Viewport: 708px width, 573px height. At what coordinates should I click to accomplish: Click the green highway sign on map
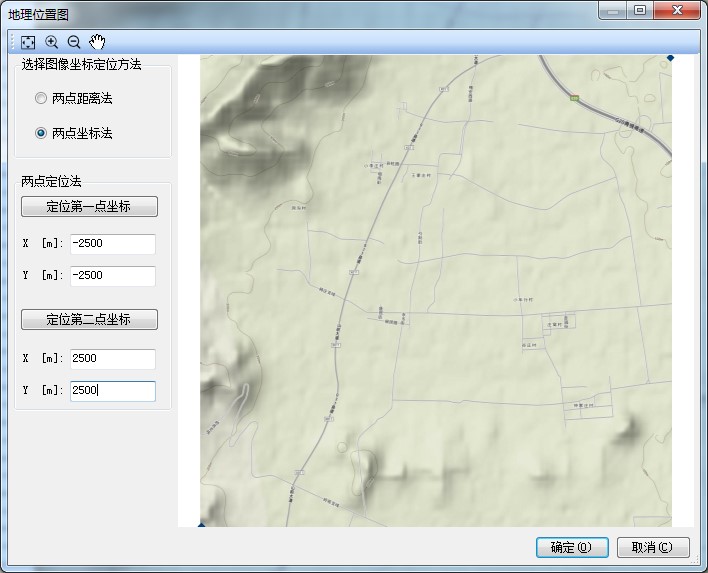click(x=575, y=98)
